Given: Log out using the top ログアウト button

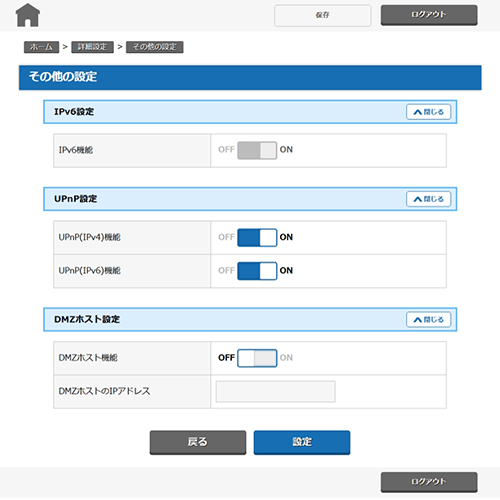Looking at the screenshot, I should (x=429, y=15).
